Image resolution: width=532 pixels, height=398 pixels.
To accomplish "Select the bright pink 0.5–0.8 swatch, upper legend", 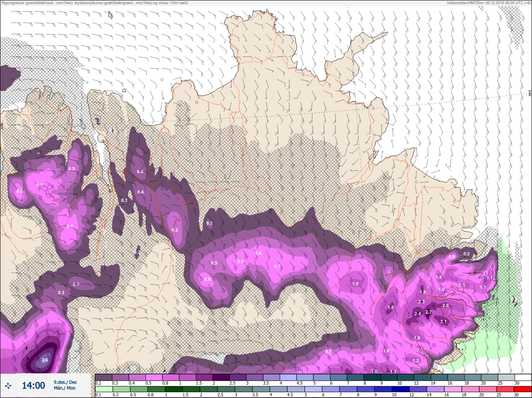I will coord(155,377).
